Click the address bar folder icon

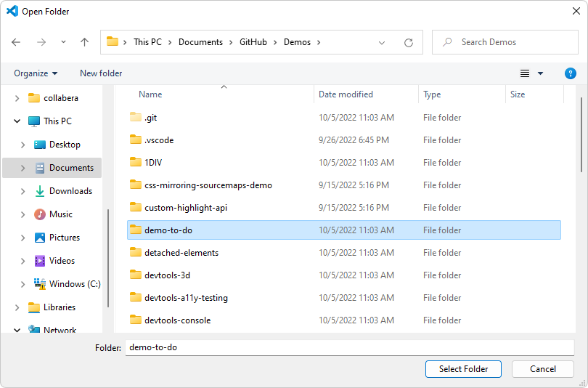coord(112,41)
